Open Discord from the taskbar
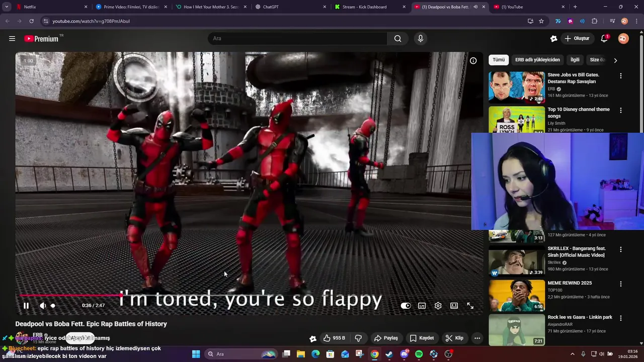 coord(404,354)
